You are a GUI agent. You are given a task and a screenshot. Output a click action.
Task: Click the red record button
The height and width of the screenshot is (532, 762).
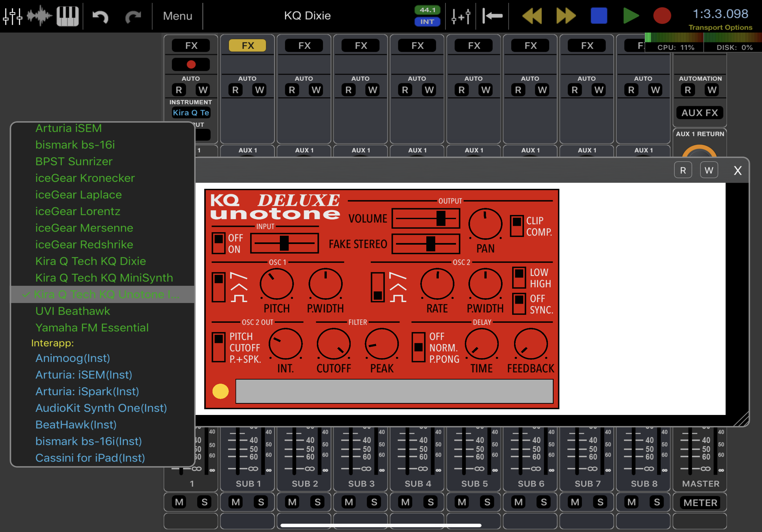(662, 16)
